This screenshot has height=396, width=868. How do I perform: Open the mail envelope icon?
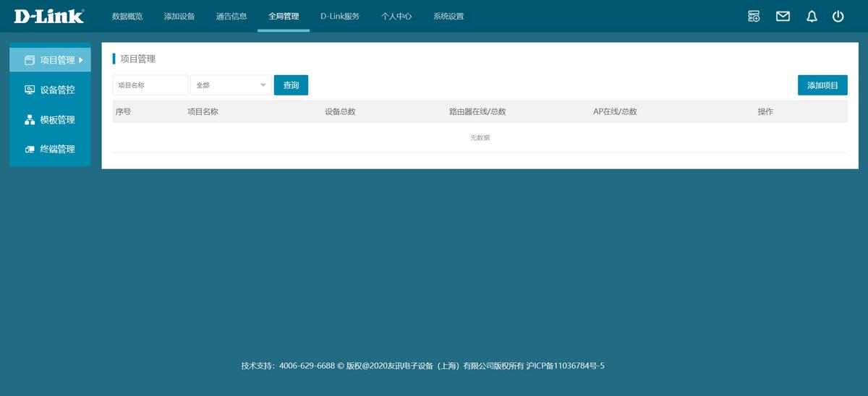pos(783,16)
